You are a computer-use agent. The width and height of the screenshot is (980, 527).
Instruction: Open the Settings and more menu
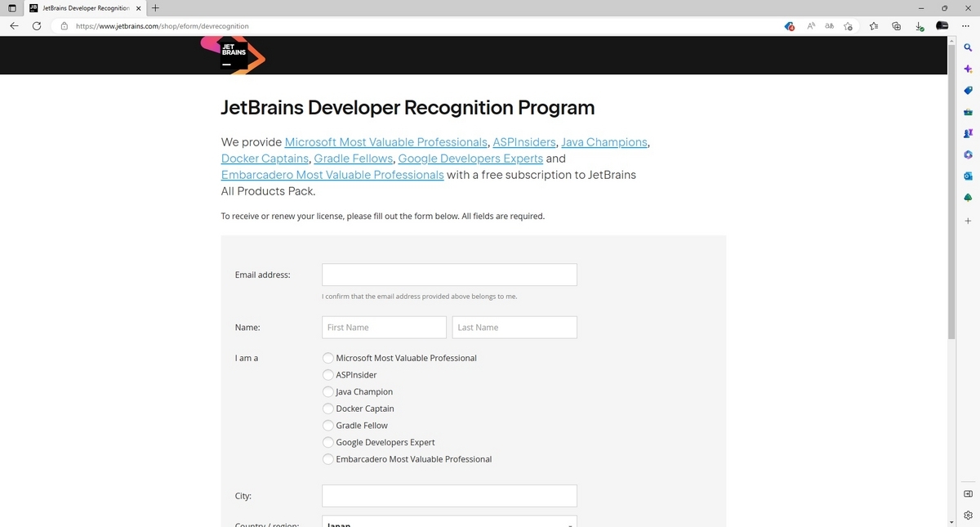(x=964, y=25)
